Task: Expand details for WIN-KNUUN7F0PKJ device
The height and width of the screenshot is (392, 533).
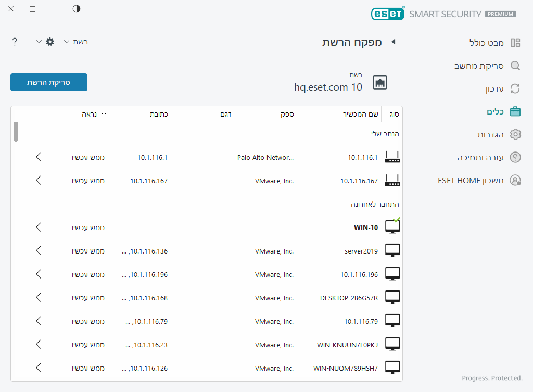Action: pyautogui.click(x=39, y=345)
